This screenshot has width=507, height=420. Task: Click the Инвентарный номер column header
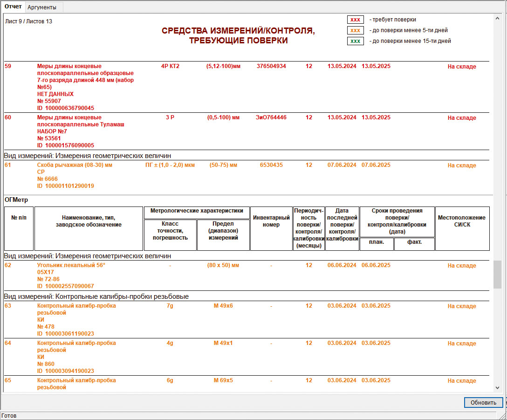pos(271,221)
